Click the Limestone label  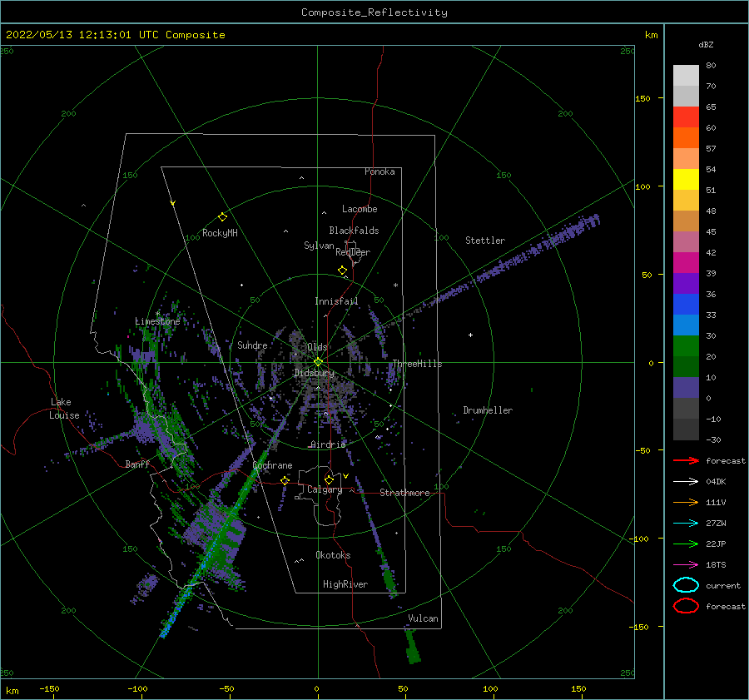coord(157,321)
